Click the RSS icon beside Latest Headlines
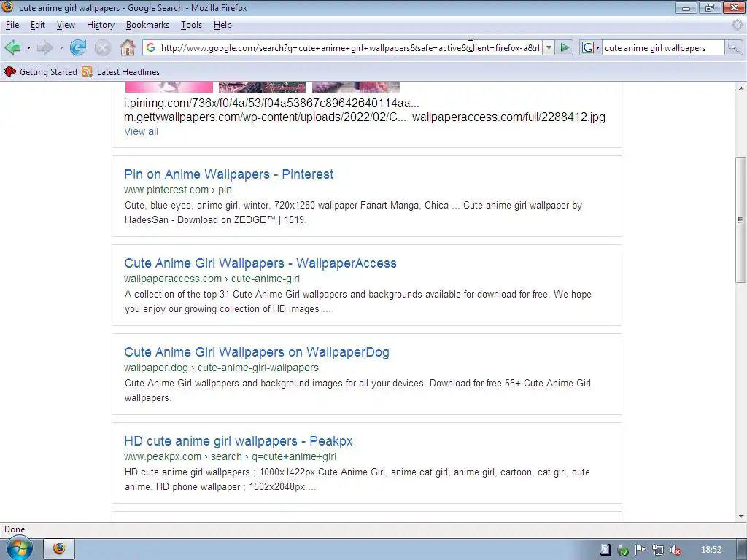Viewport: 747px width, 560px height. [x=88, y=72]
